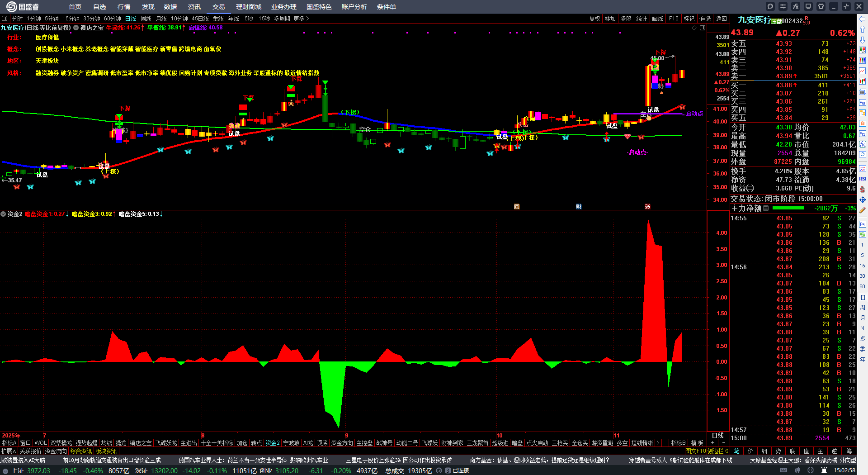The height and width of the screenshot is (475, 868).
Task: Switch to the 周线 period tab
Action: 146,19
